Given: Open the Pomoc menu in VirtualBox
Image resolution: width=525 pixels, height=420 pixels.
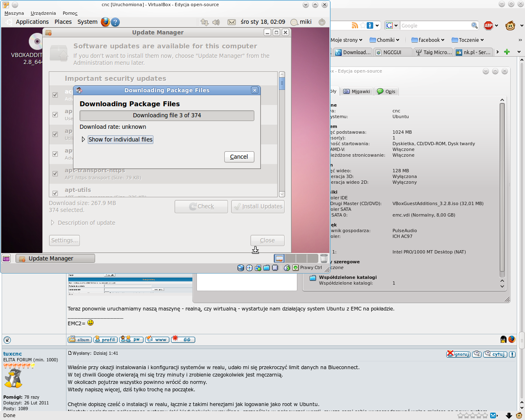Looking at the screenshot, I should pos(70,13).
